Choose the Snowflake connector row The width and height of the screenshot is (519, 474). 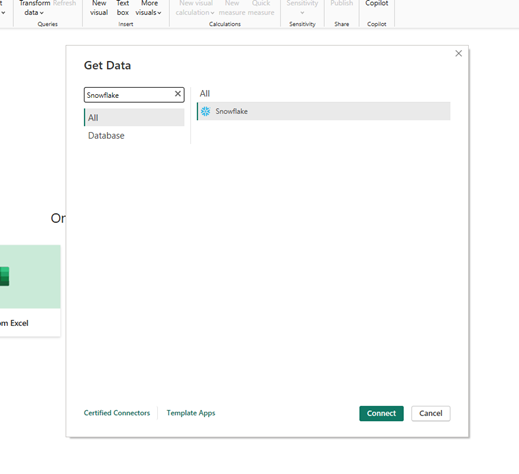(323, 111)
